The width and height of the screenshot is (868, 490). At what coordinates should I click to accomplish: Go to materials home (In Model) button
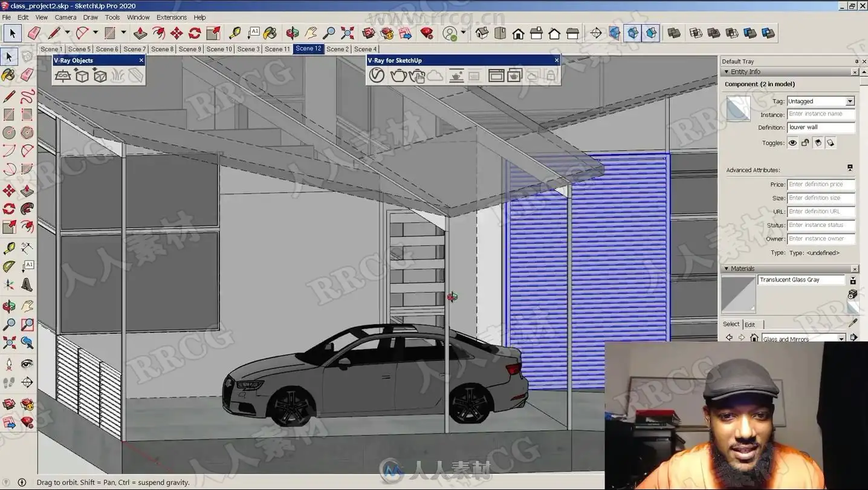754,338
